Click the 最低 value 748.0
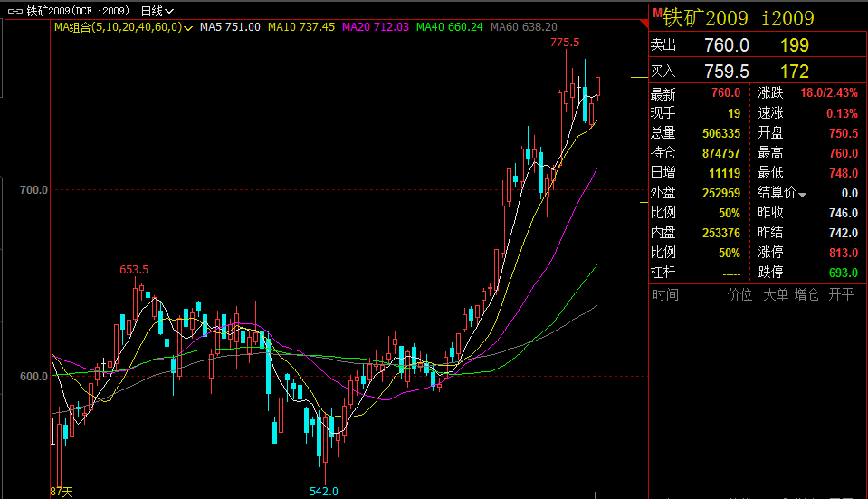This screenshot has height=499, width=868. pyautogui.click(x=843, y=173)
